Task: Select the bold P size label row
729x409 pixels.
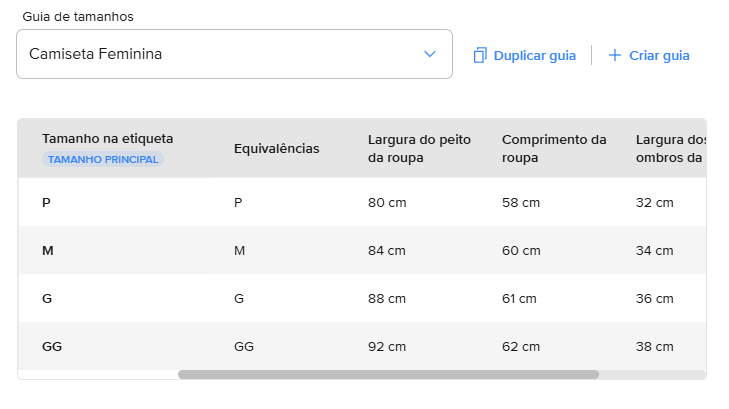Action: (x=46, y=203)
